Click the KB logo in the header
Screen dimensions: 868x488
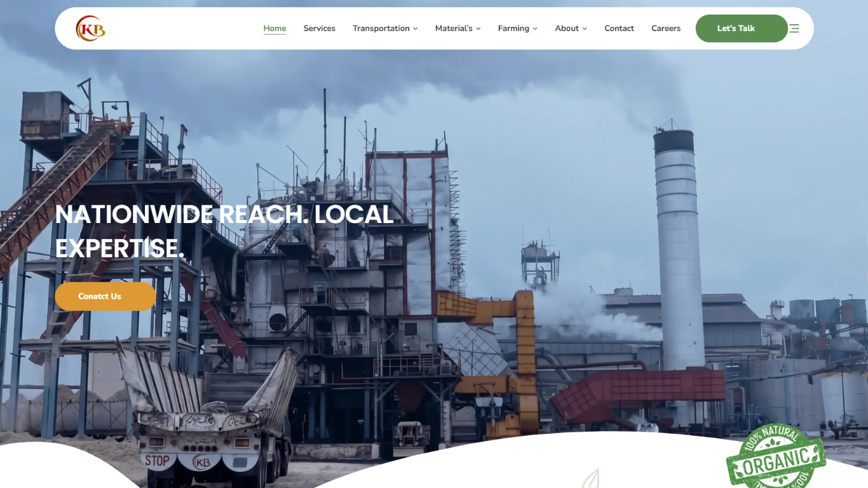[x=90, y=29]
